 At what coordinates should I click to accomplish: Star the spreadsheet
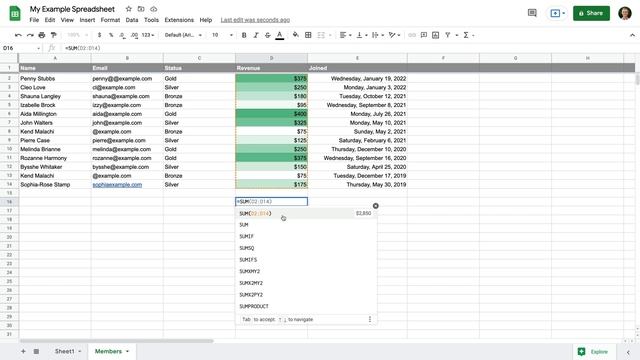[x=129, y=9]
